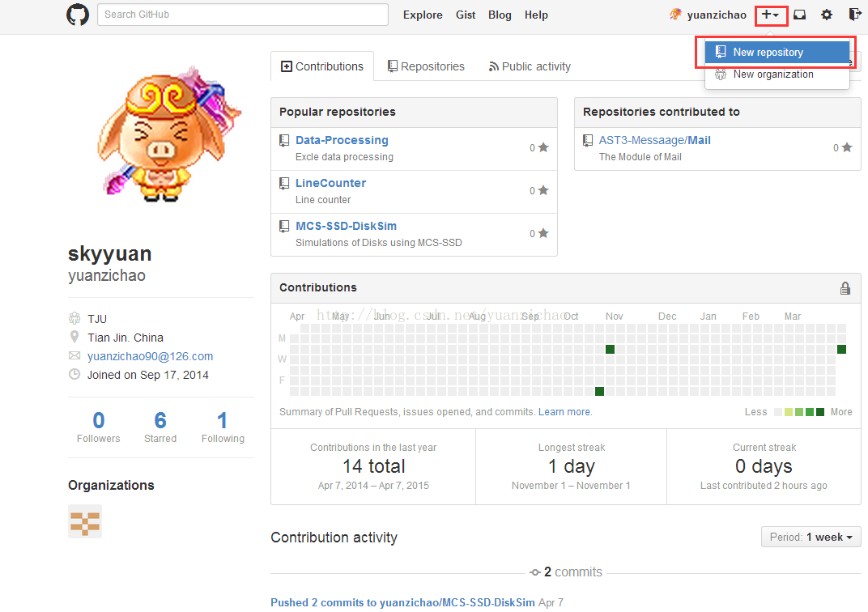The image size is (868, 612).
Task: Click the Search GitHub input field
Action: (242, 15)
